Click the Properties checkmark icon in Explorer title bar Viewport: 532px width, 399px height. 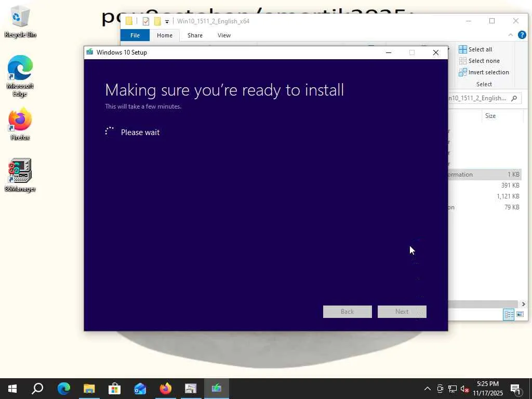pyautogui.click(x=146, y=21)
